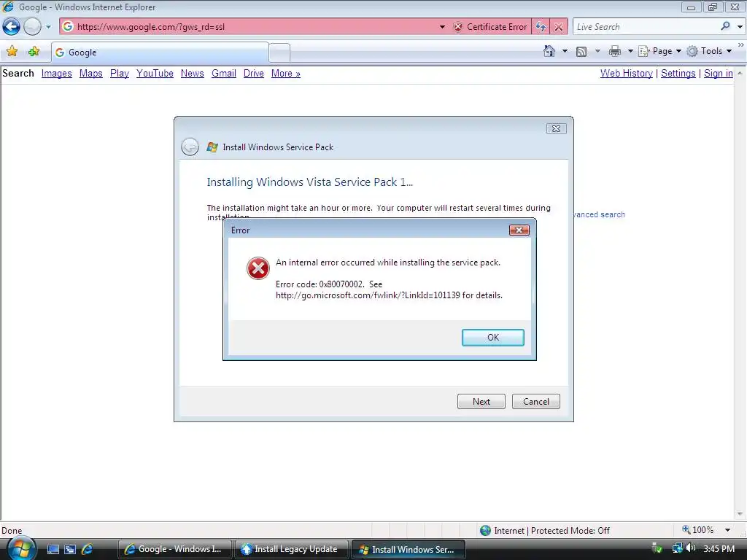Expand the More » link
The width and height of the screenshot is (747, 560).
click(286, 74)
